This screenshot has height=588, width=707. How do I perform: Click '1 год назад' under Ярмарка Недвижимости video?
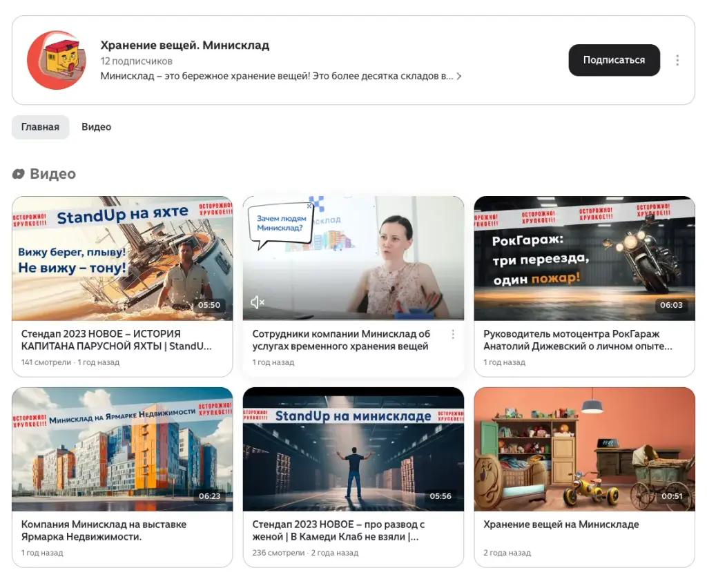click(42, 553)
